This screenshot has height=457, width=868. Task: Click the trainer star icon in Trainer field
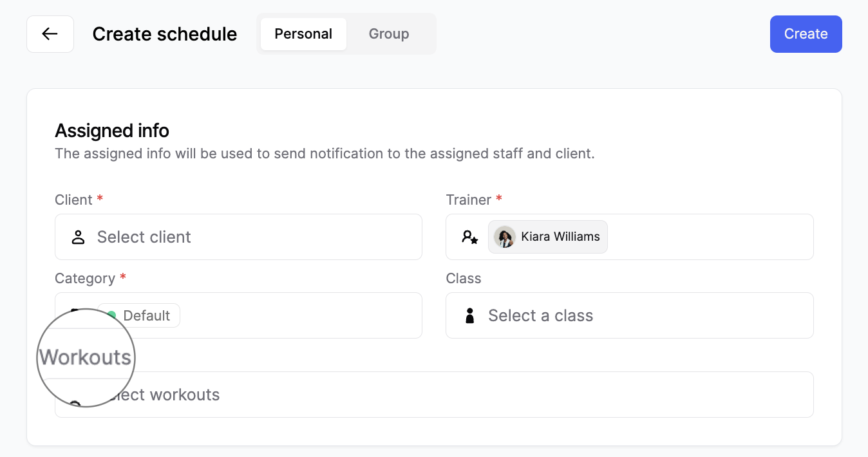click(x=469, y=238)
